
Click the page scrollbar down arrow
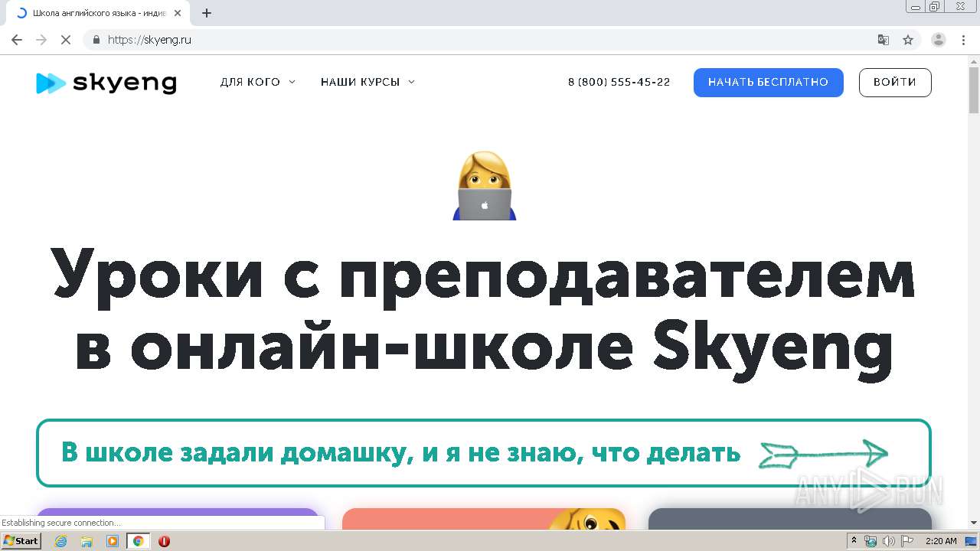974,523
